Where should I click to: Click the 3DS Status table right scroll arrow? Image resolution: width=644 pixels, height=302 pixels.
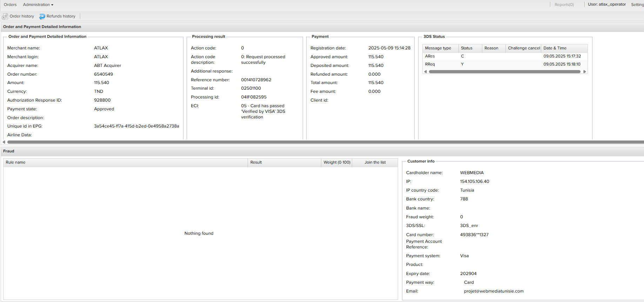(584, 71)
